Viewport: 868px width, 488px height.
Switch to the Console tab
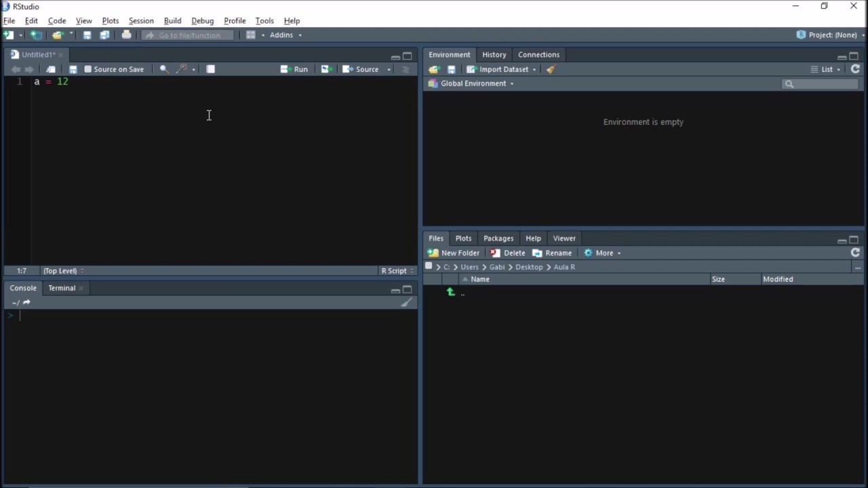coord(23,288)
